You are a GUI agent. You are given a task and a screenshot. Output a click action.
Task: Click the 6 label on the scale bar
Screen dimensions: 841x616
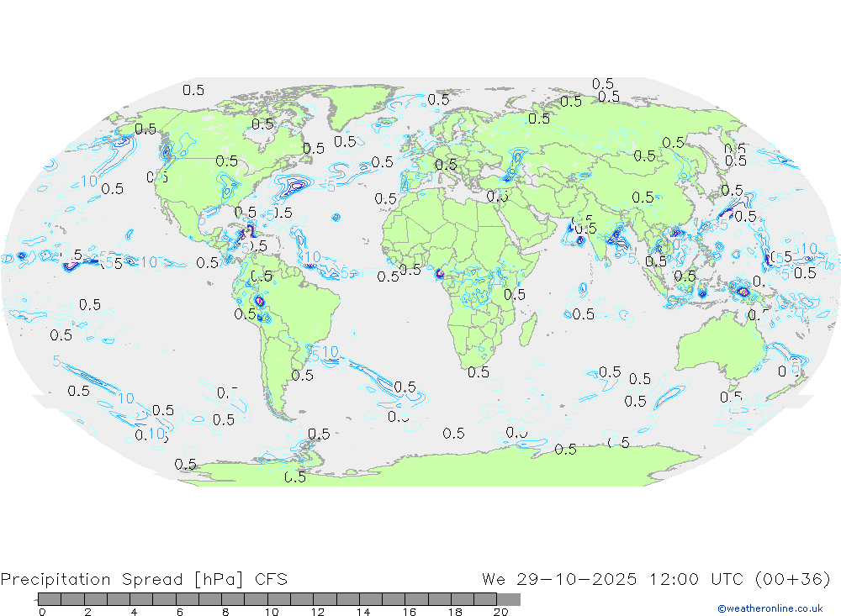pyautogui.click(x=180, y=612)
